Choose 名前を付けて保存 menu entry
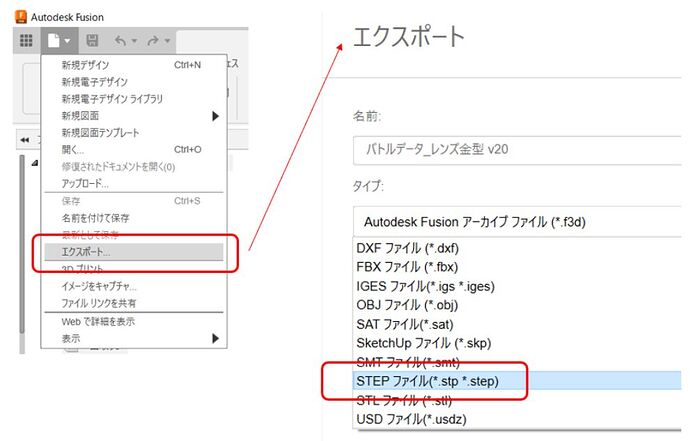The width and height of the screenshot is (690, 441). [134, 218]
